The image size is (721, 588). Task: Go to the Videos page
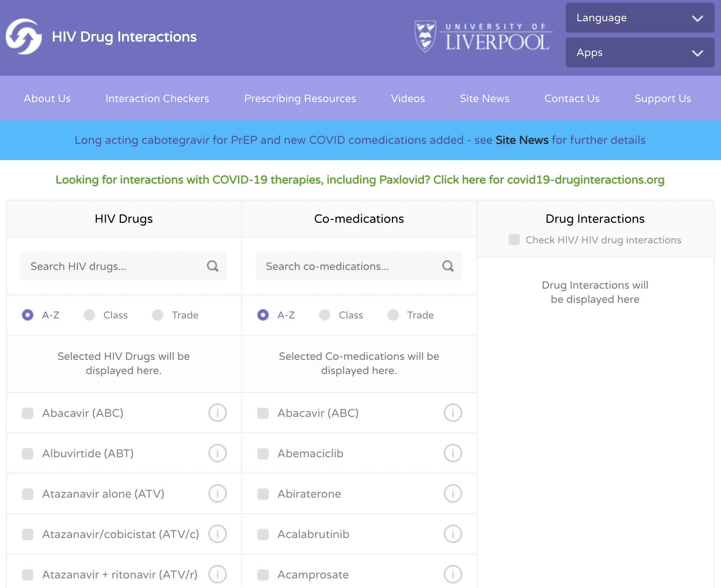click(x=408, y=98)
